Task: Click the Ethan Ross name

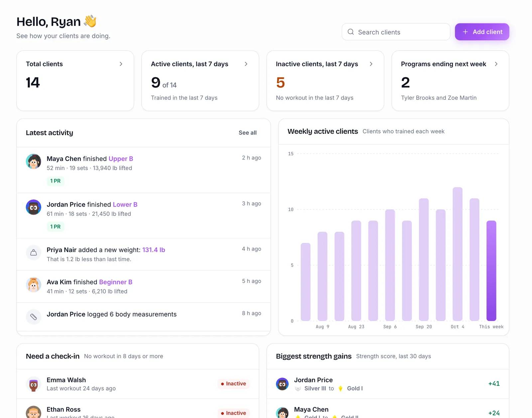Action: (x=64, y=410)
